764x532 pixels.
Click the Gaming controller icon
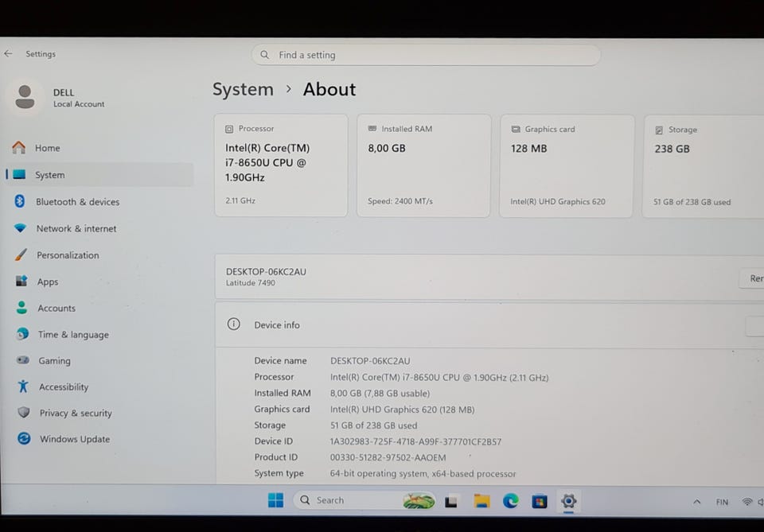tap(23, 360)
